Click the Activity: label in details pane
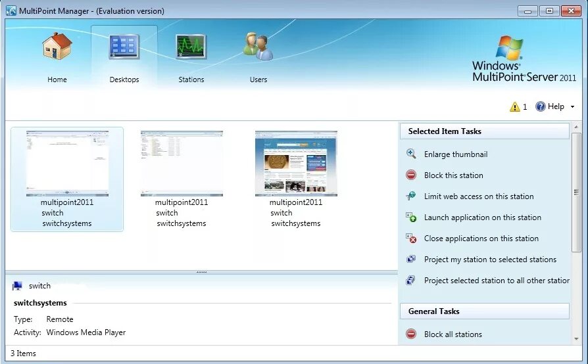 pos(28,332)
